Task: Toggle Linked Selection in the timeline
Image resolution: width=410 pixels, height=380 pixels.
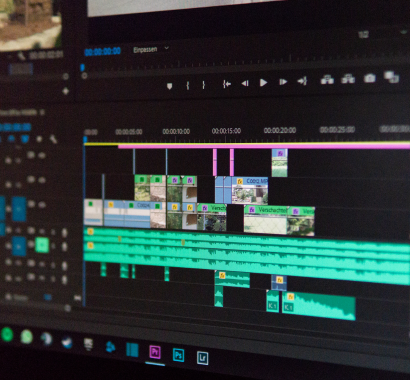Action: 25,138
